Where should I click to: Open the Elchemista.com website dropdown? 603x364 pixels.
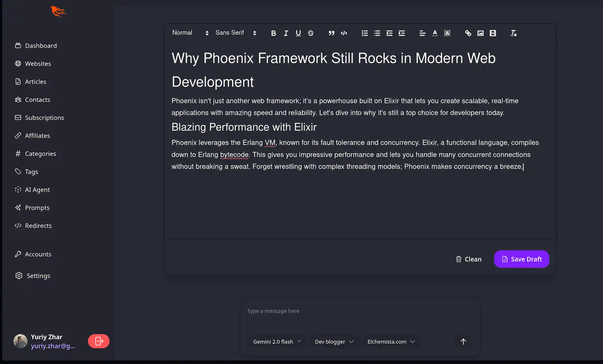[391, 342]
